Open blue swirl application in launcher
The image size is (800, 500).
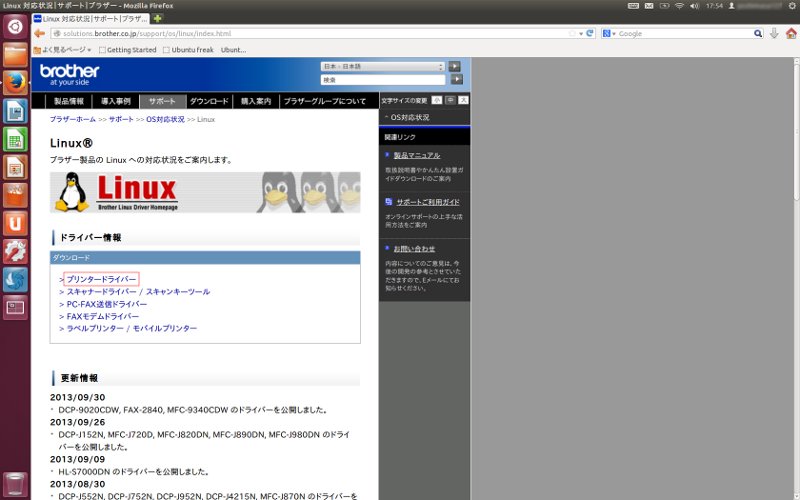(x=15, y=279)
